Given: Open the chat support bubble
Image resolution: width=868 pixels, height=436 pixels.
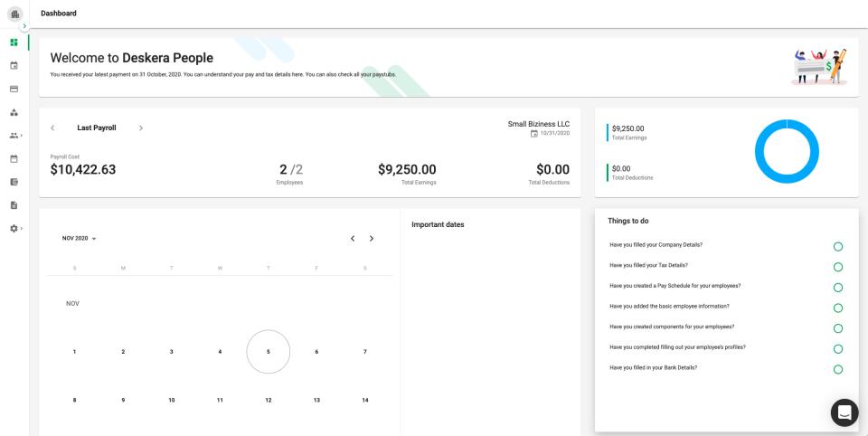Looking at the screenshot, I should [844, 412].
